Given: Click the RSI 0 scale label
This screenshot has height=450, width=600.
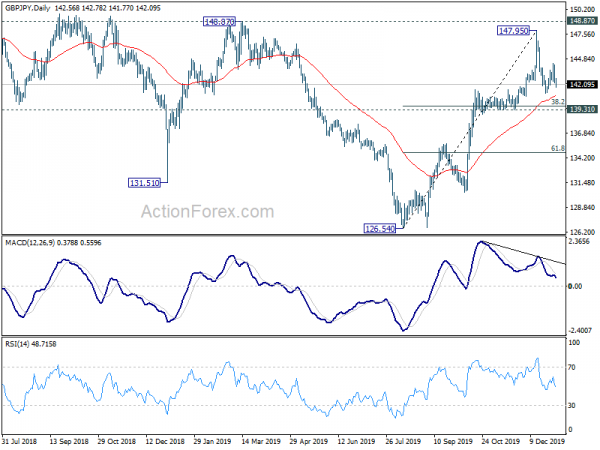Looking at the screenshot, I should (x=570, y=430).
